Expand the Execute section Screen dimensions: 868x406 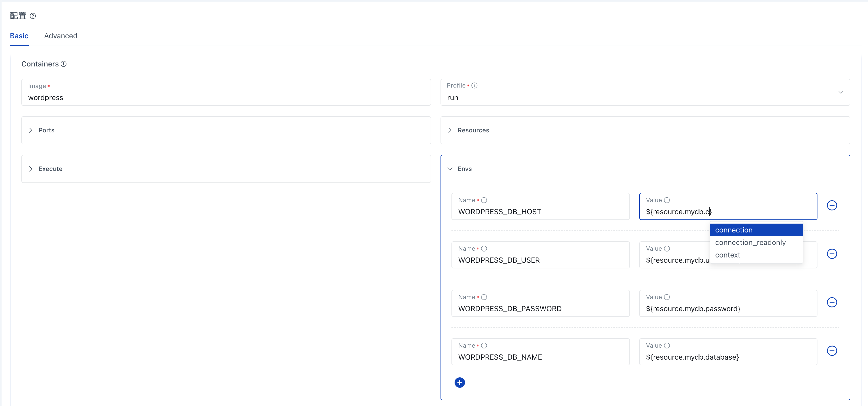click(226, 169)
